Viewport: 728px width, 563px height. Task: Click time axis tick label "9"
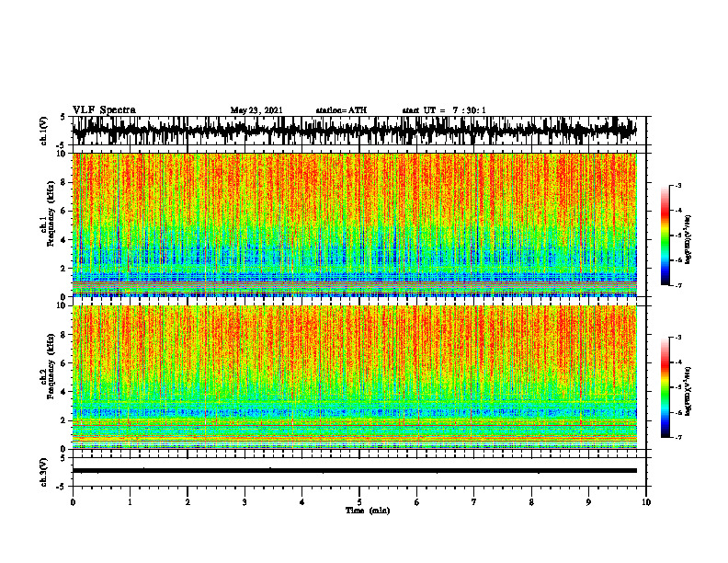point(588,502)
